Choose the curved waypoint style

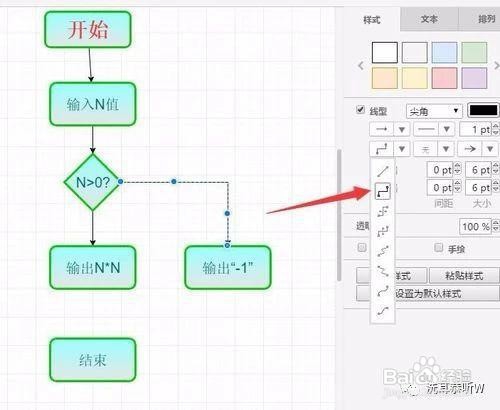point(383,291)
